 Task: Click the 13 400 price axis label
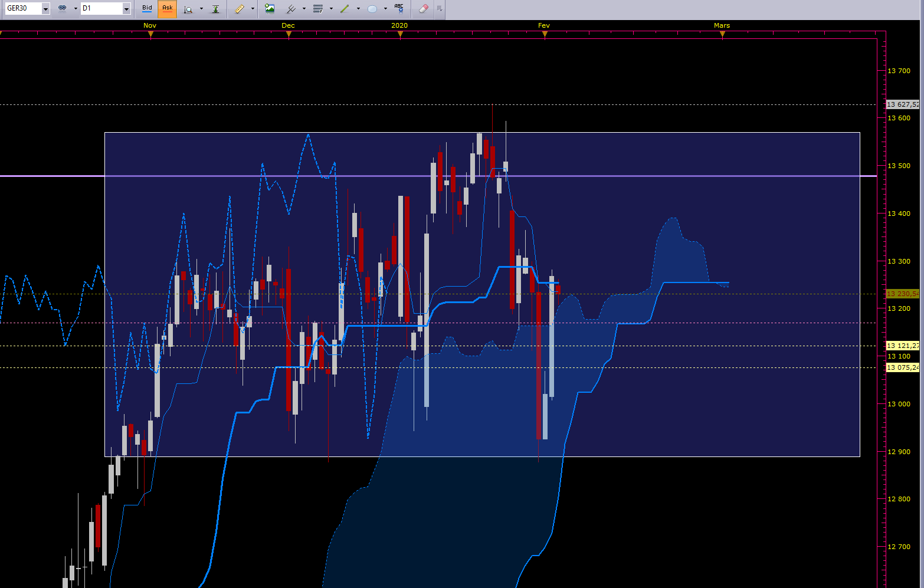pos(899,213)
